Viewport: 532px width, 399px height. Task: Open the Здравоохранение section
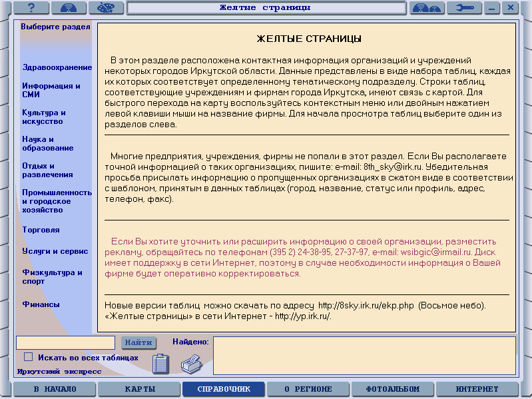point(57,67)
